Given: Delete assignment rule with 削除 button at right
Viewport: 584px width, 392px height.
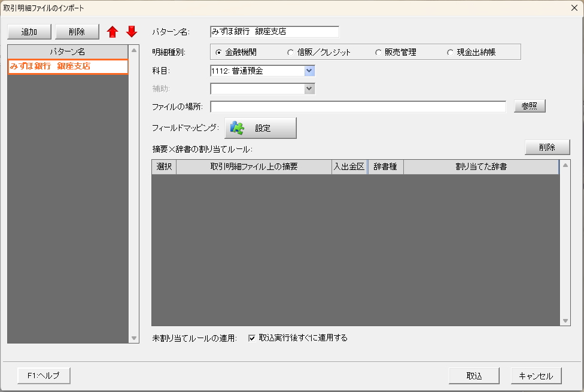Looking at the screenshot, I should (x=547, y=147).
